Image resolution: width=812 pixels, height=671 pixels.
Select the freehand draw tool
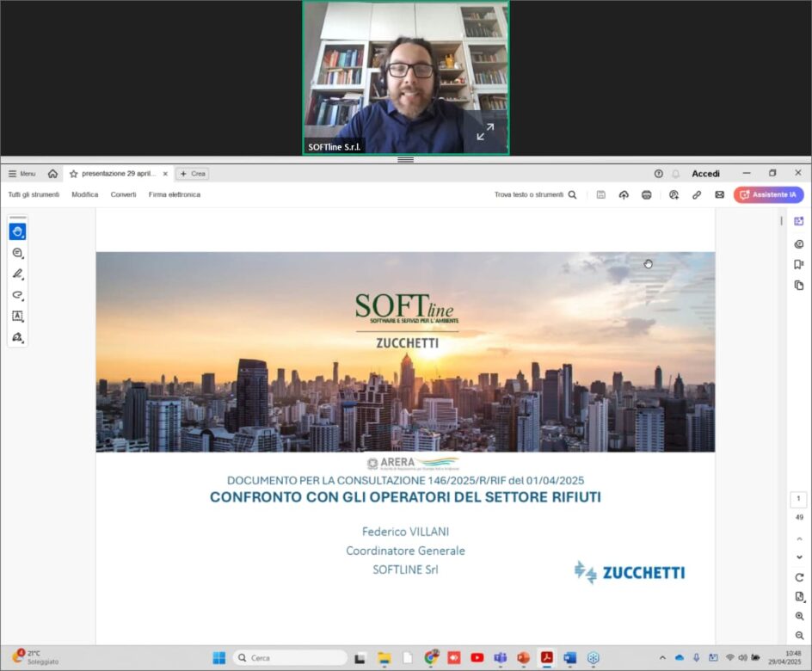(x=17, y=295)
